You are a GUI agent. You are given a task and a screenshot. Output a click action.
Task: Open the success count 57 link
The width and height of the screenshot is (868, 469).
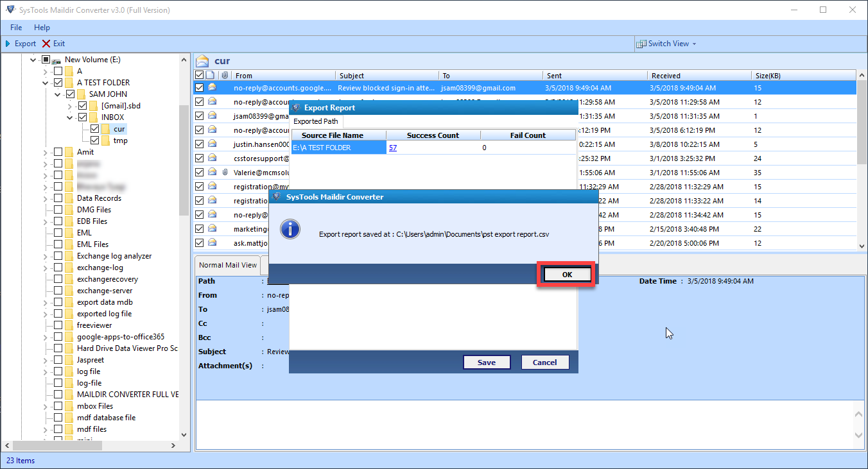click(x=393, y=148)
